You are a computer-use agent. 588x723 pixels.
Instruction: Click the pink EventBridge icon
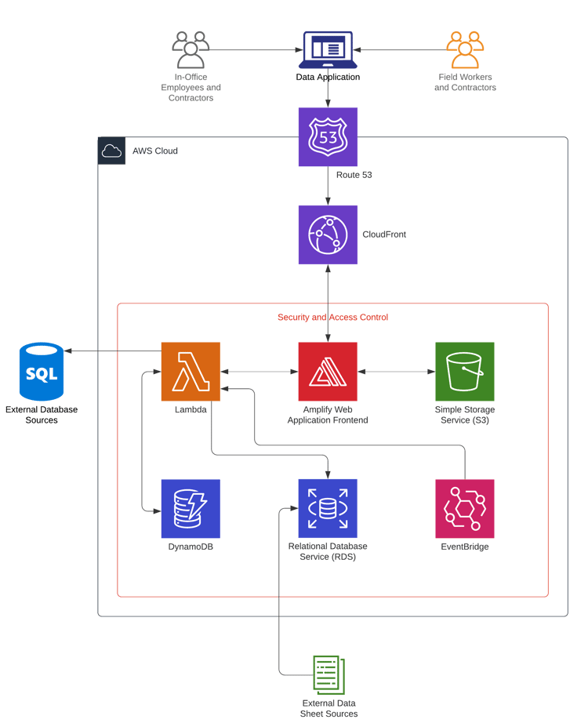[x=465, y=509]
